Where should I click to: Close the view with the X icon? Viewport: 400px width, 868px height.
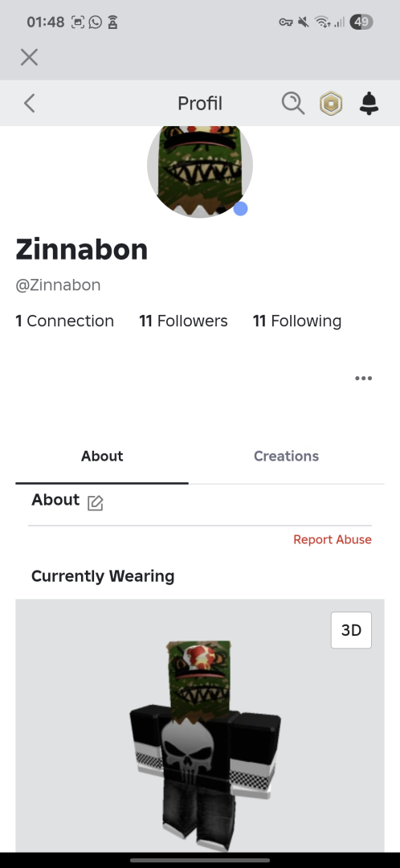30,57
